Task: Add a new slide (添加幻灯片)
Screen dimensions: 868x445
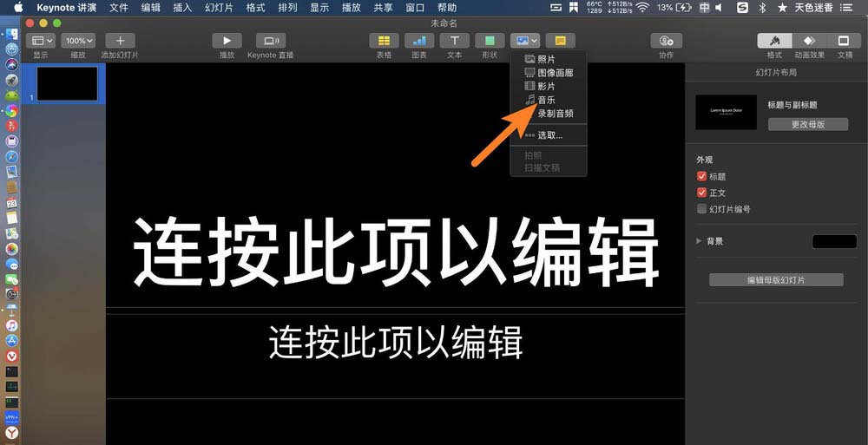Action: pyautogui.click(x=120, y=41)
